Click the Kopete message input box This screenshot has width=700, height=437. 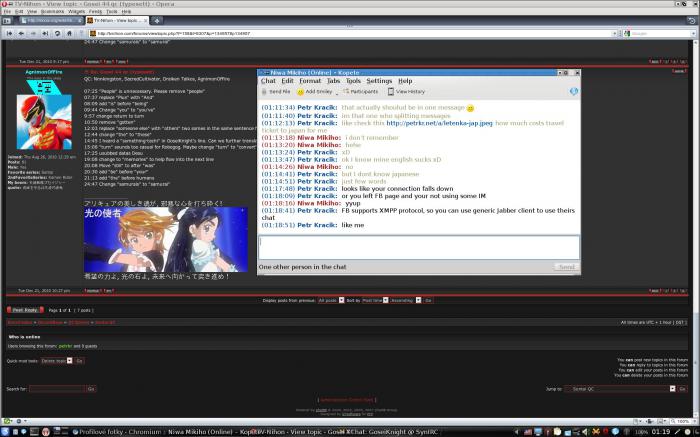tap(419, 247)
